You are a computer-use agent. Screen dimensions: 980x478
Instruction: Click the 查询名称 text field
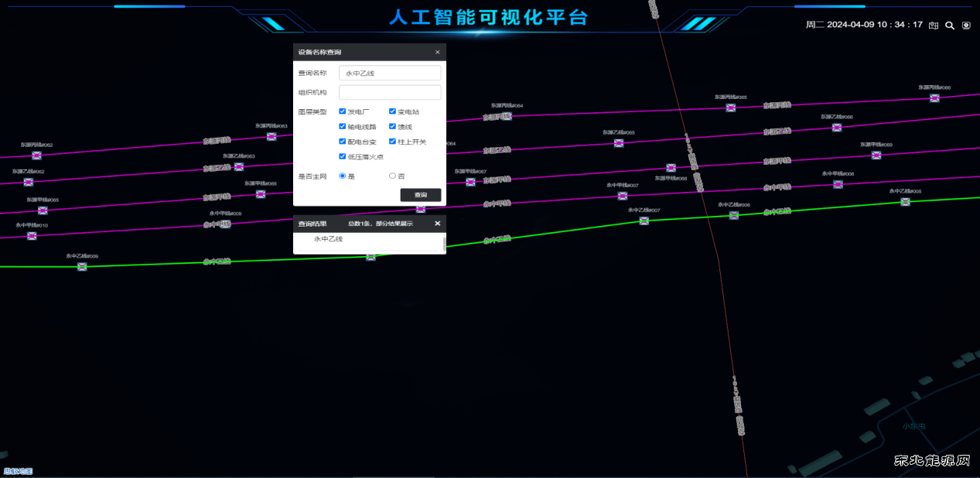pos(390,73)
